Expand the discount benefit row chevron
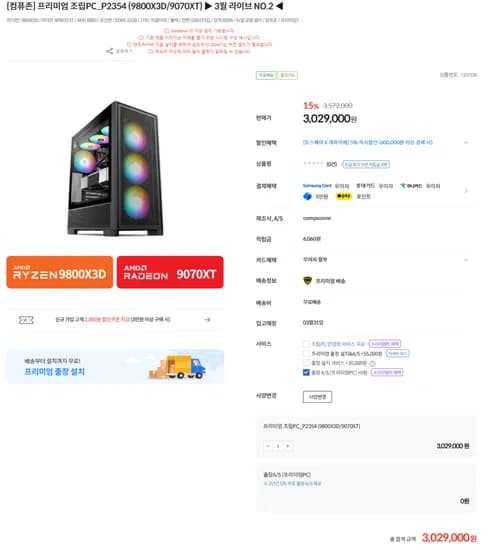This screenshot has width=488, height=550. 466,142
